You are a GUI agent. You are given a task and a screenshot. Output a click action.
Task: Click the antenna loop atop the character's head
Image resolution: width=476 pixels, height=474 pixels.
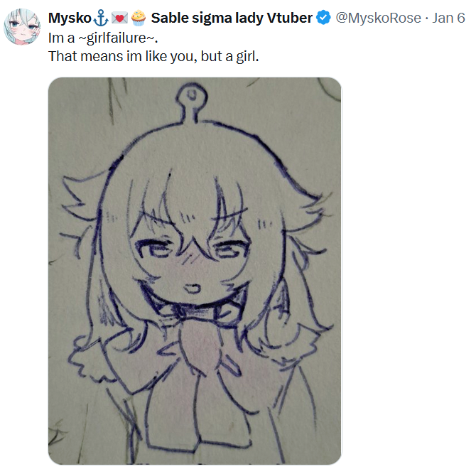[x=192, y=95]
